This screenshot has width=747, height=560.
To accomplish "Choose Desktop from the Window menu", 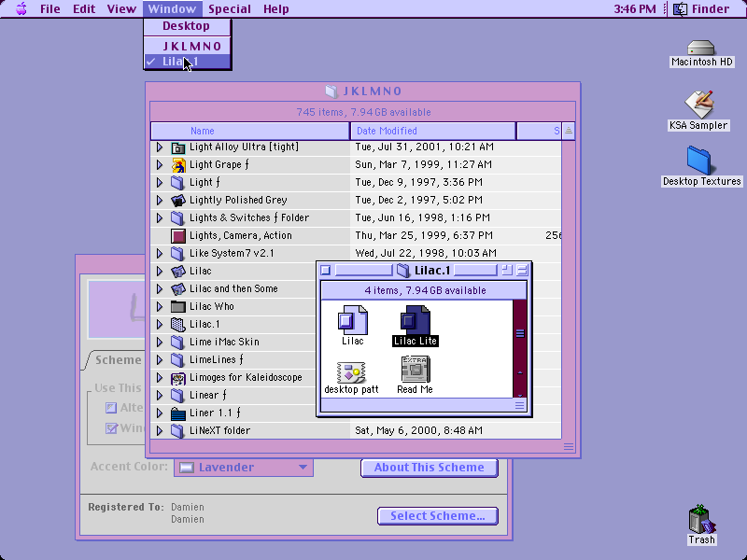I will (188, 26).
